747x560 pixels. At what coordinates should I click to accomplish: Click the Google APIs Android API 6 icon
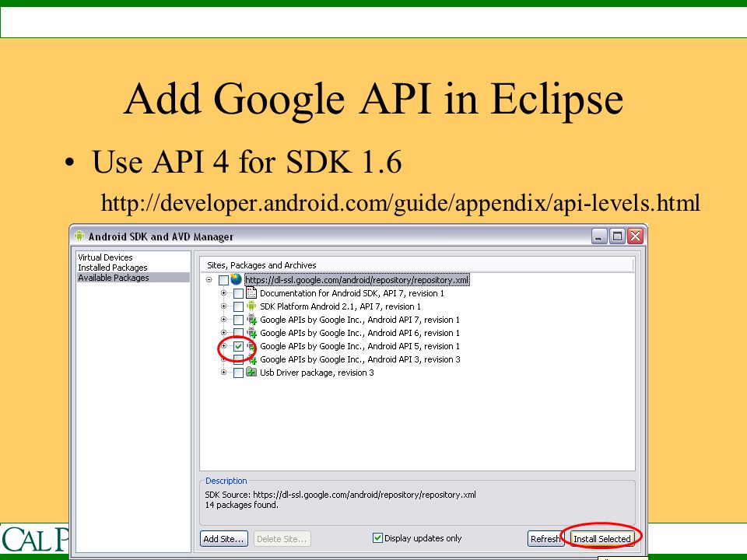(x=251, y=333)
